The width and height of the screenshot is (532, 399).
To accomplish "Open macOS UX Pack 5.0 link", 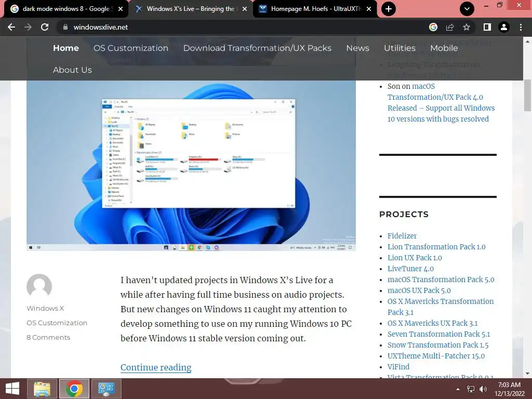I will (x=419, y=290).
